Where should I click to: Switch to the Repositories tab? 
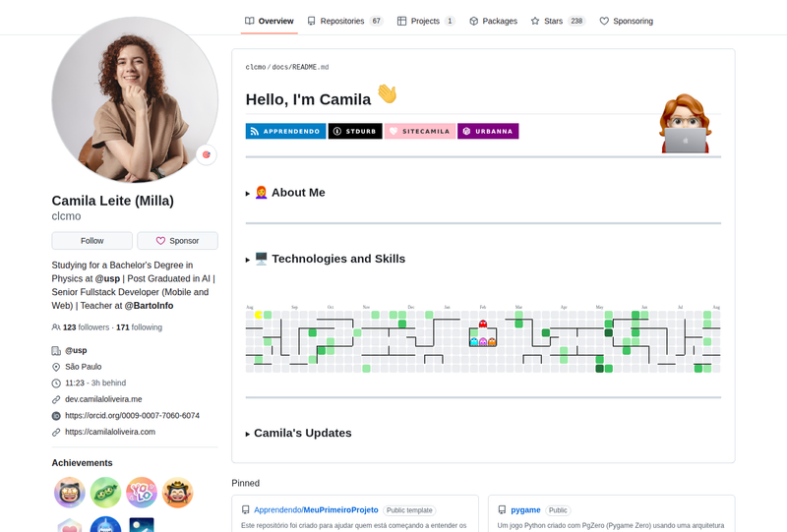pyautogui.click(x=345, y=21)
